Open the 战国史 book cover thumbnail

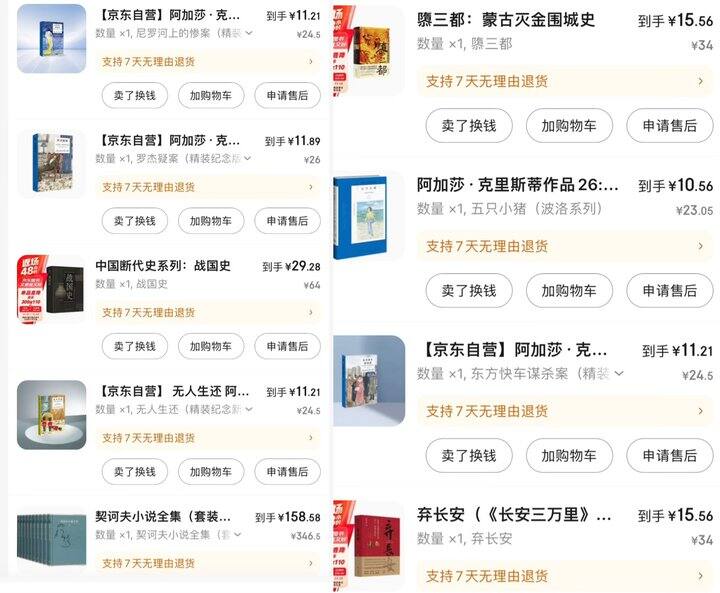[x=51, y=289]
